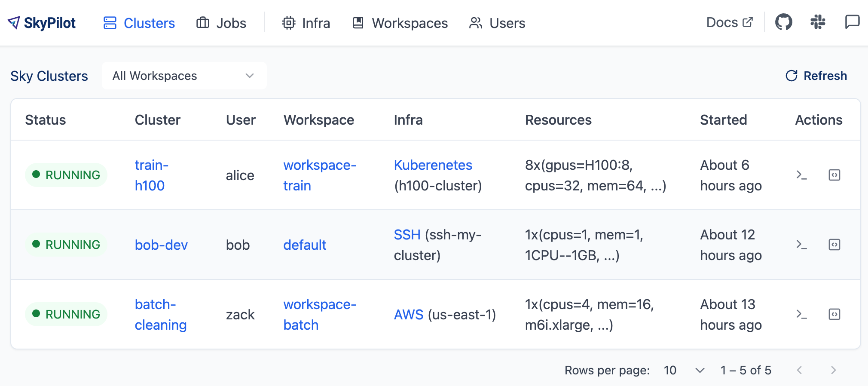Expand the All Workspaces dropdown

coord(184,76)
